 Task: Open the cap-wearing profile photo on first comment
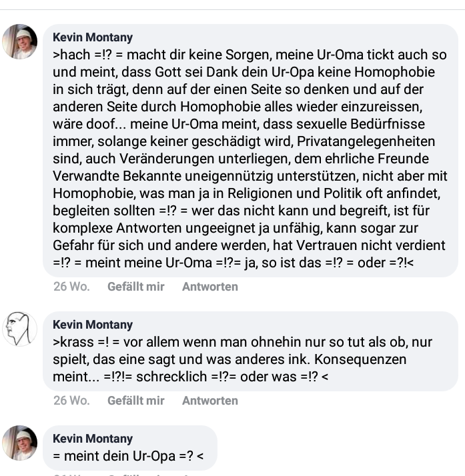(20, 42)
